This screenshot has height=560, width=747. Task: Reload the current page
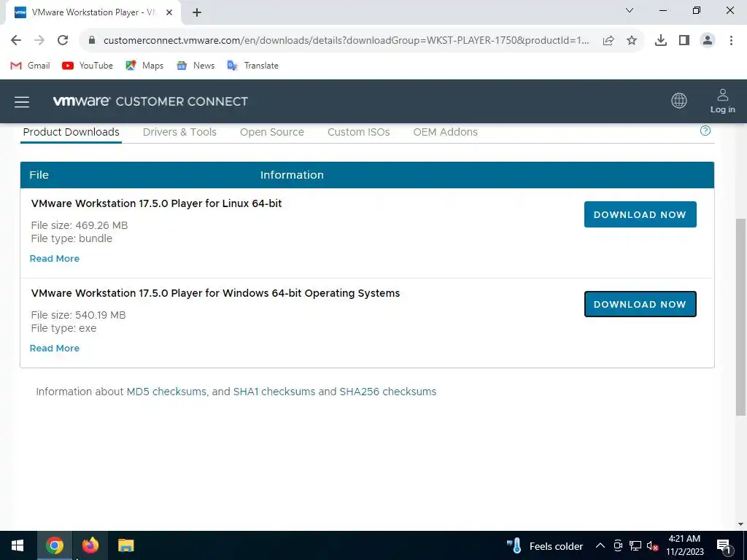click(x=63, y=41)
